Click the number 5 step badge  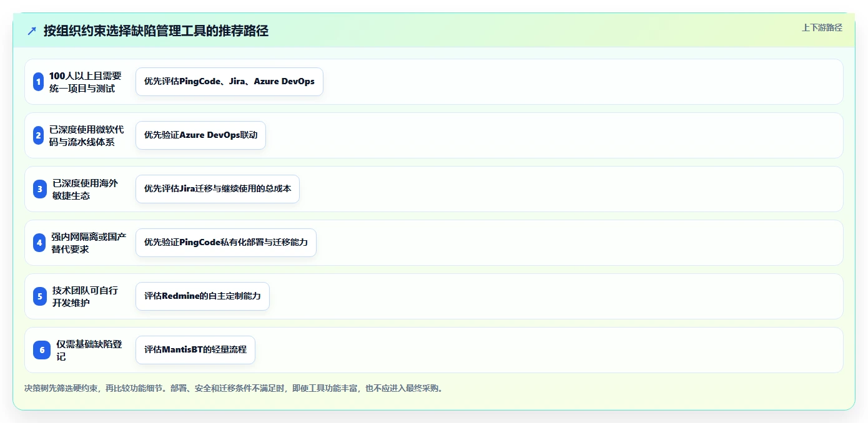point(40,296)
